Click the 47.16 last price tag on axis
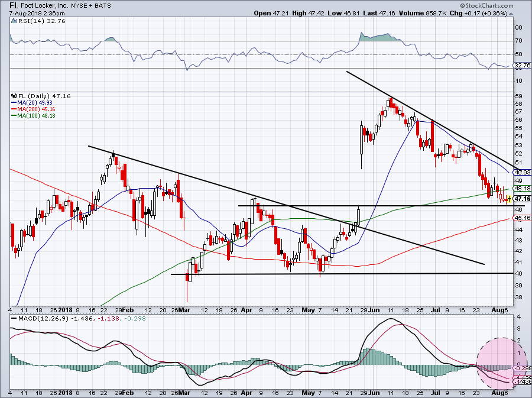This screenshot has width=532, height=398. (522, 199)
